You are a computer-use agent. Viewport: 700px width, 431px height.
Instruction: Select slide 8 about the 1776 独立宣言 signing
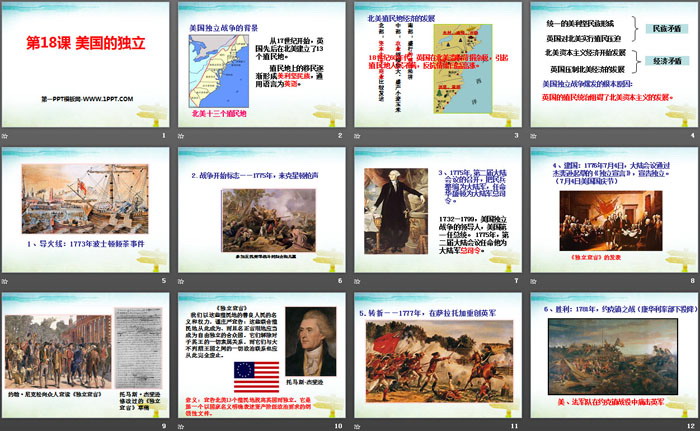tap(614, 210)
